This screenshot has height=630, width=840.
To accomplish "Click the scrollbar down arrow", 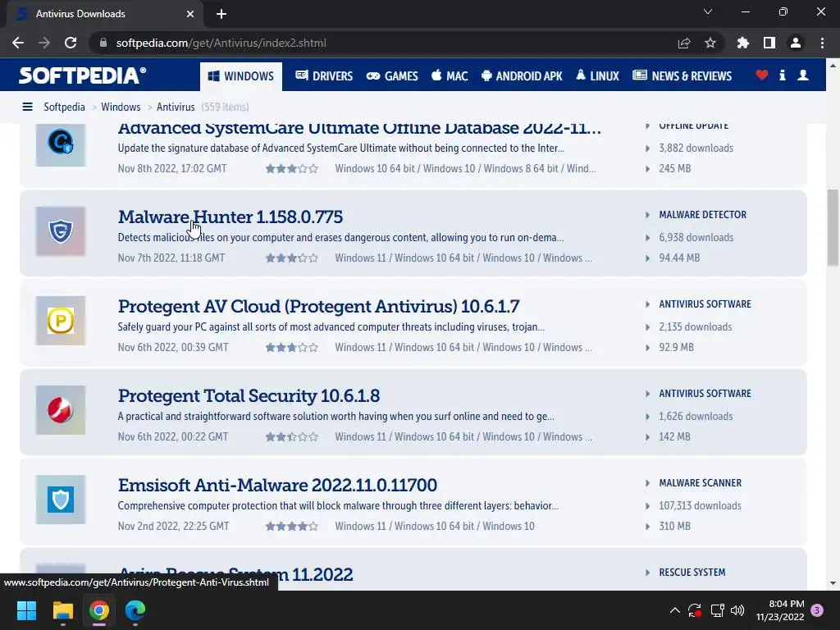I will [833, 583].
